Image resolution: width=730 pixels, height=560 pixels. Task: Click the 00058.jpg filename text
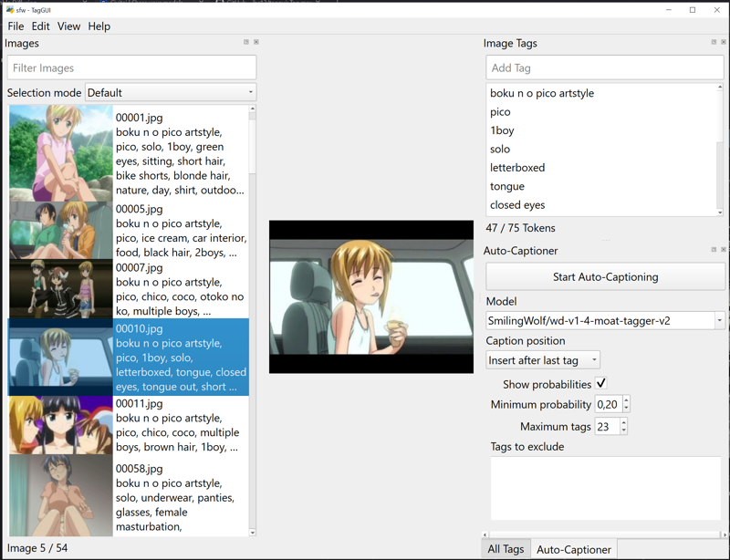tap(140, 469)
